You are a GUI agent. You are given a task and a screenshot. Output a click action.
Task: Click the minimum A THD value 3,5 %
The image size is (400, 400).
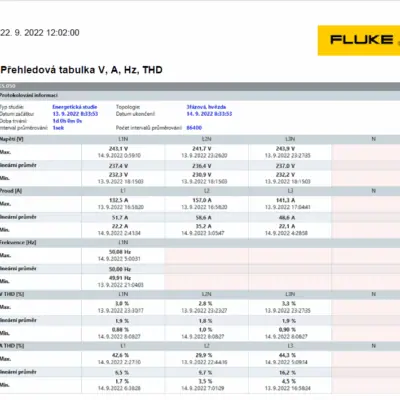205,381
